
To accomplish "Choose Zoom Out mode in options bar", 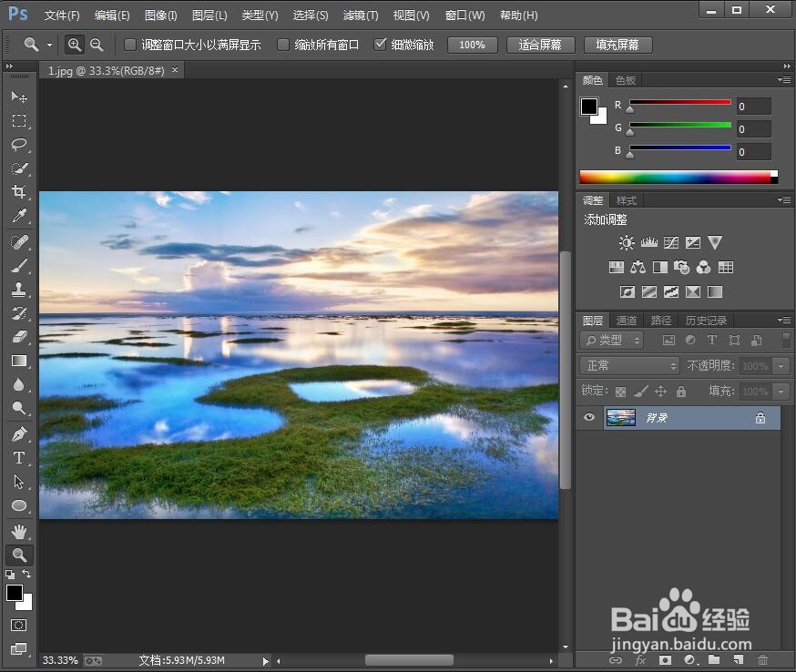I will coord(97,45).
